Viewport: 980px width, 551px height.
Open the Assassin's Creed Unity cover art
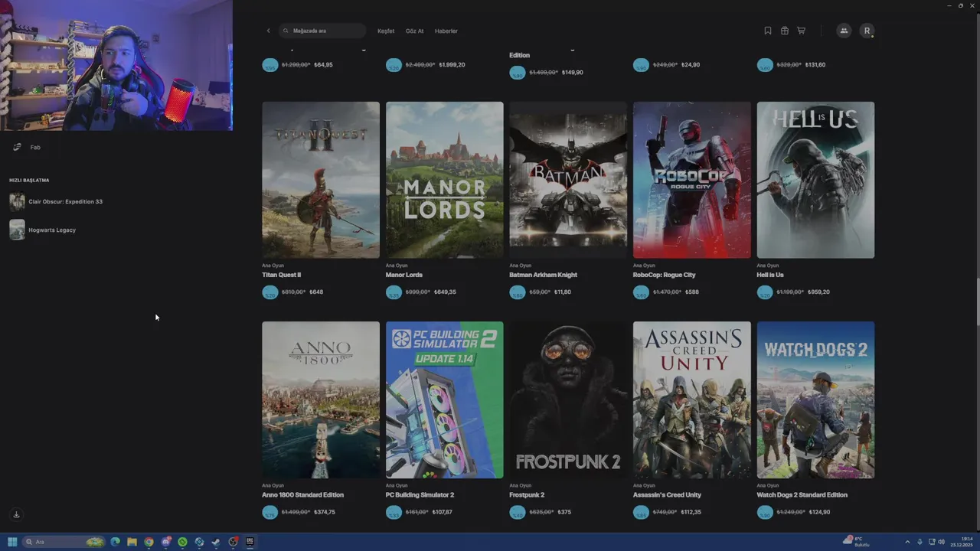coord(692,400)
